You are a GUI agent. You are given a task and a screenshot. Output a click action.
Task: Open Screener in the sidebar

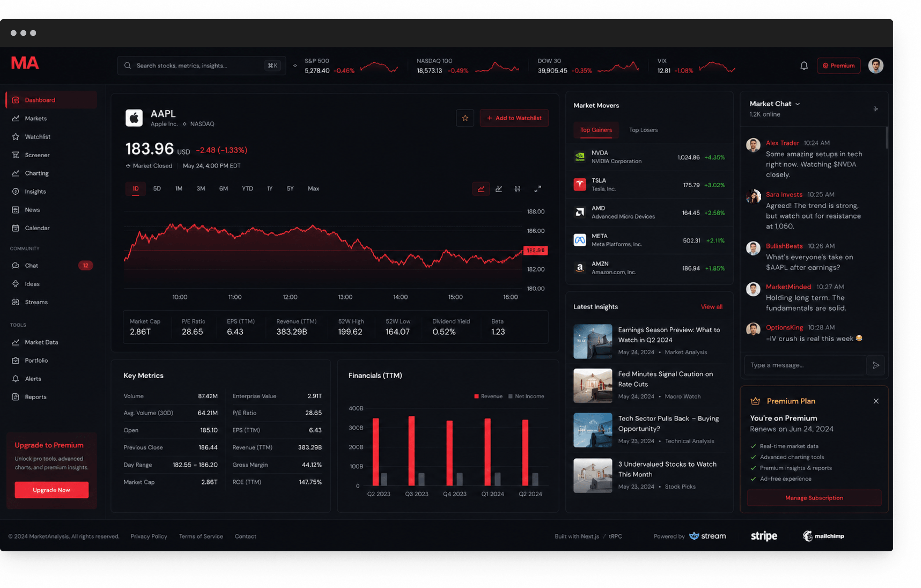coord(52,155)
